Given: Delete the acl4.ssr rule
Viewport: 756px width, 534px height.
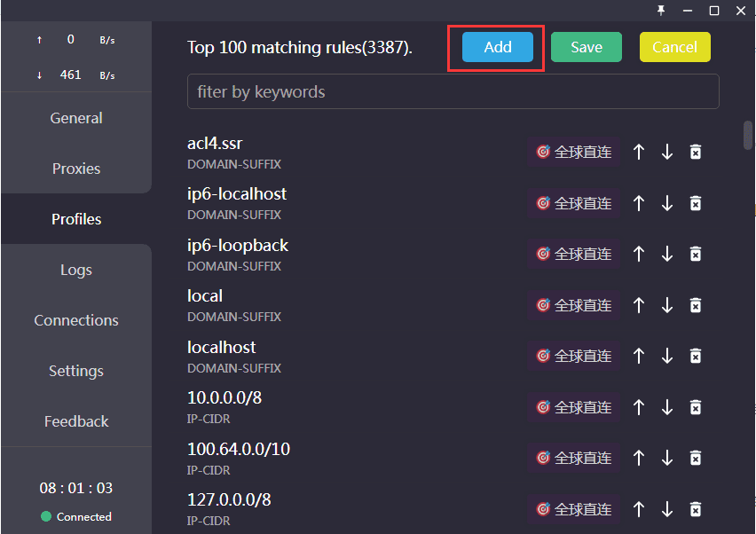Looking at the screenshot, I should tap(696, 153).
